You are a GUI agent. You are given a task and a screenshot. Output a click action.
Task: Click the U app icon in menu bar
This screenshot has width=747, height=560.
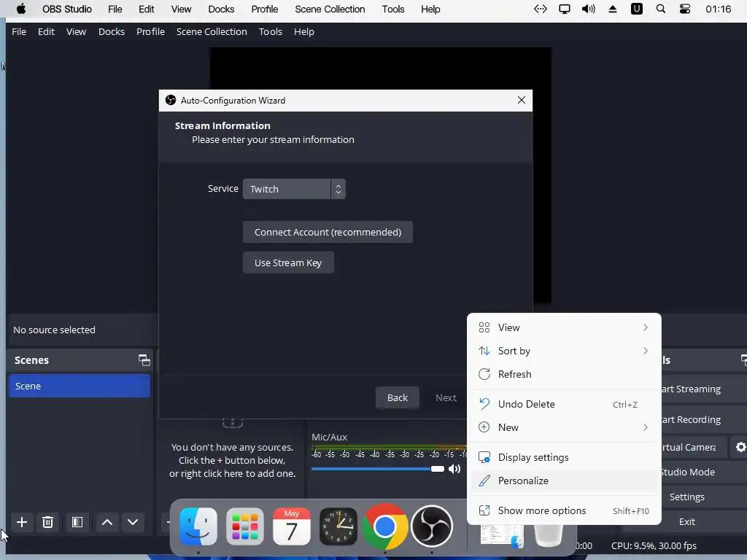pos(636,9)
